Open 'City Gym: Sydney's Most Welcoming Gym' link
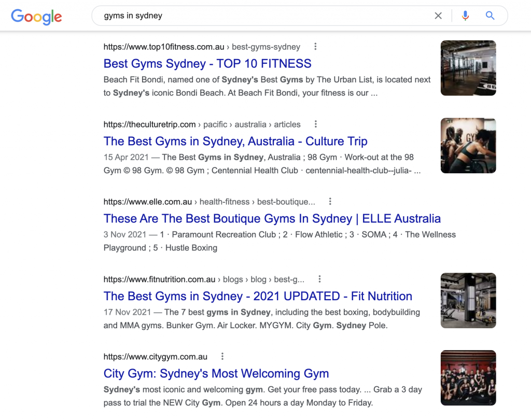 (x=216, y=374)
